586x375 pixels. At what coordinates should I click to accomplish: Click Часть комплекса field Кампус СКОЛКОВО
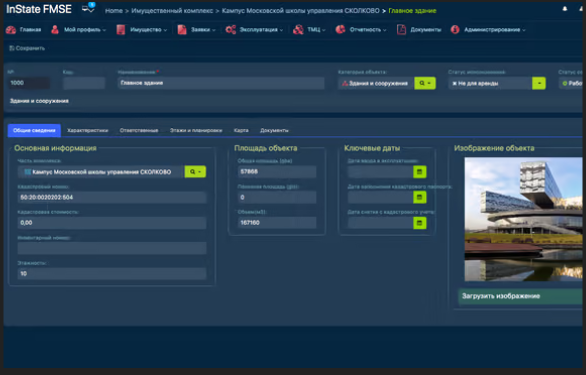[101, 172]
